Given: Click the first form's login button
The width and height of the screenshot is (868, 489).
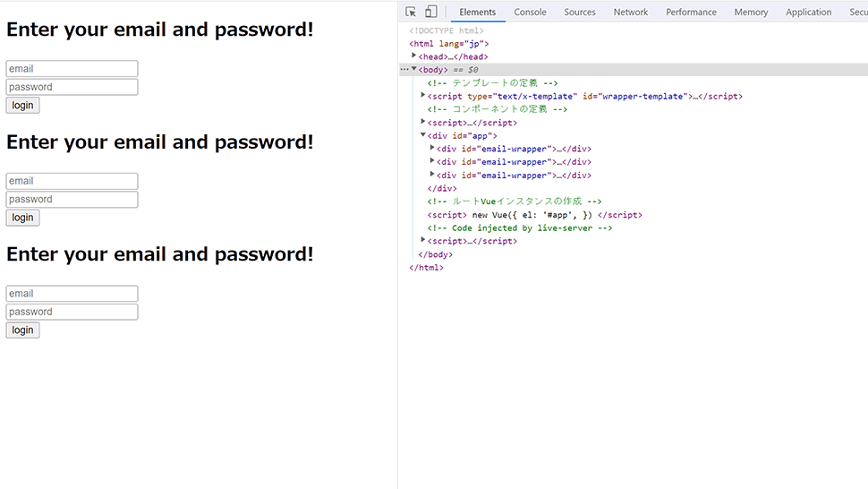Looking at the screenshot, I should (x=22, y=105).
